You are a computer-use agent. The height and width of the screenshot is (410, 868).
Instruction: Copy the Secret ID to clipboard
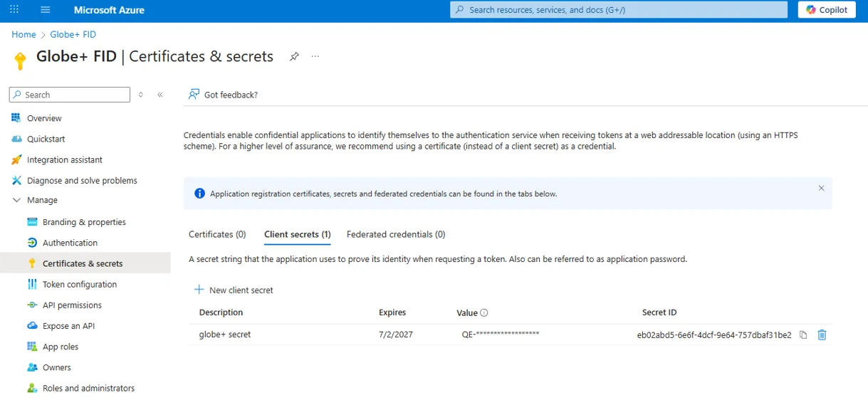point(803,335)
